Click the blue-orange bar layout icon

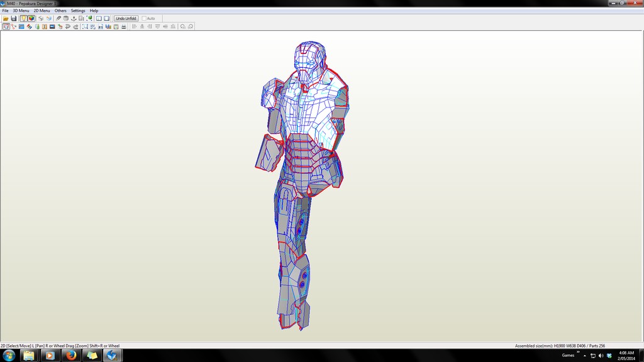tap(108, 26)
